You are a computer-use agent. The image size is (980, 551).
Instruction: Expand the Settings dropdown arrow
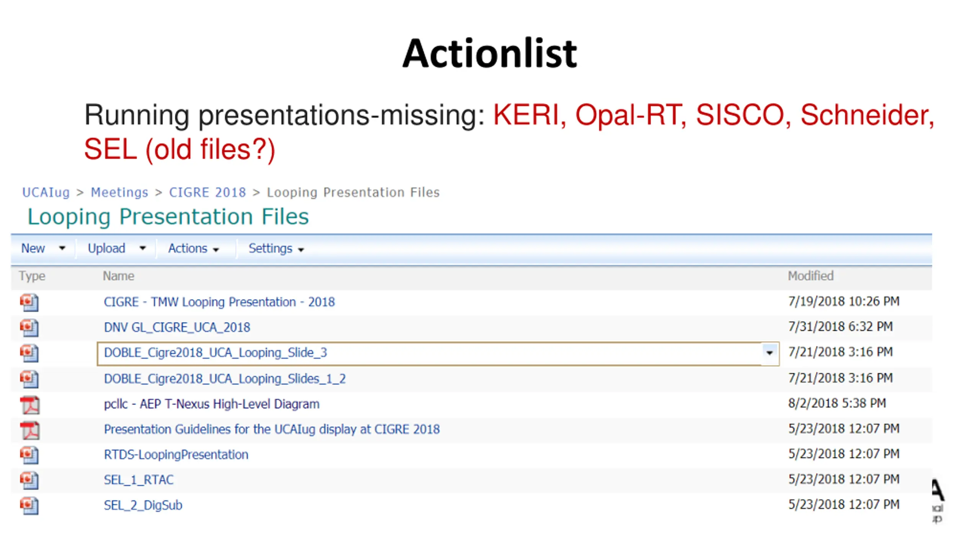tap(301, 250)
